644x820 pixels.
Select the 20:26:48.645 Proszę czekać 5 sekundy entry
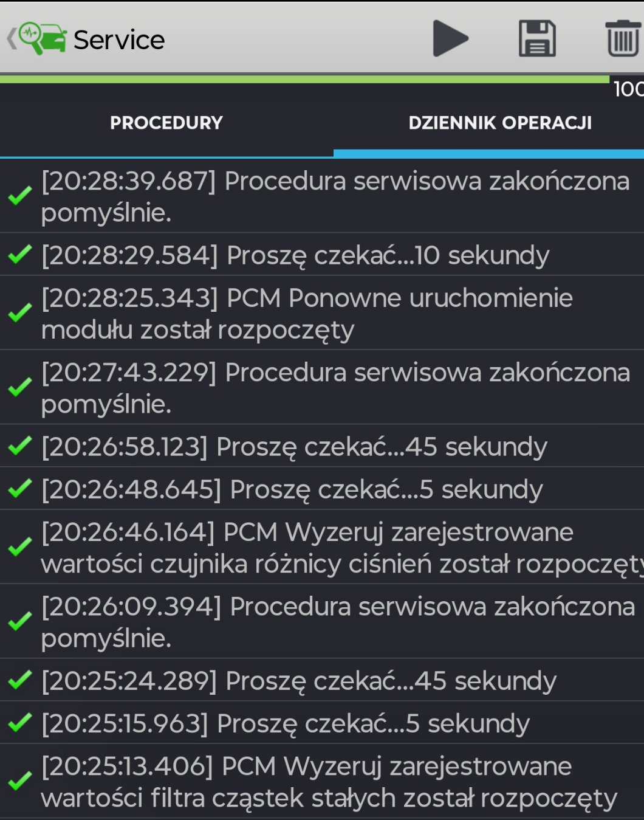point(292,489)
